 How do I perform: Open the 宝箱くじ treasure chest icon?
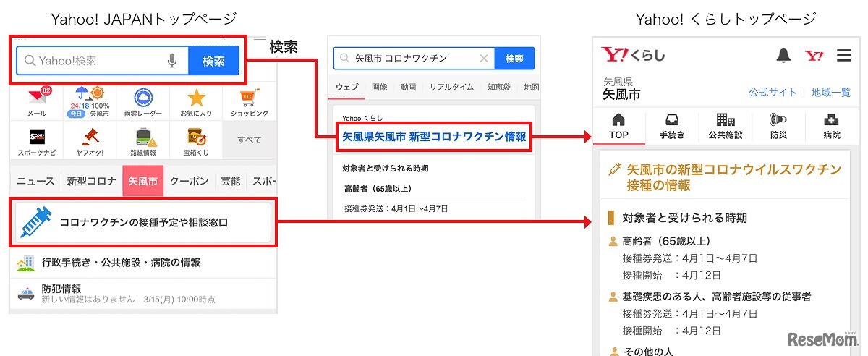[196, 140]
